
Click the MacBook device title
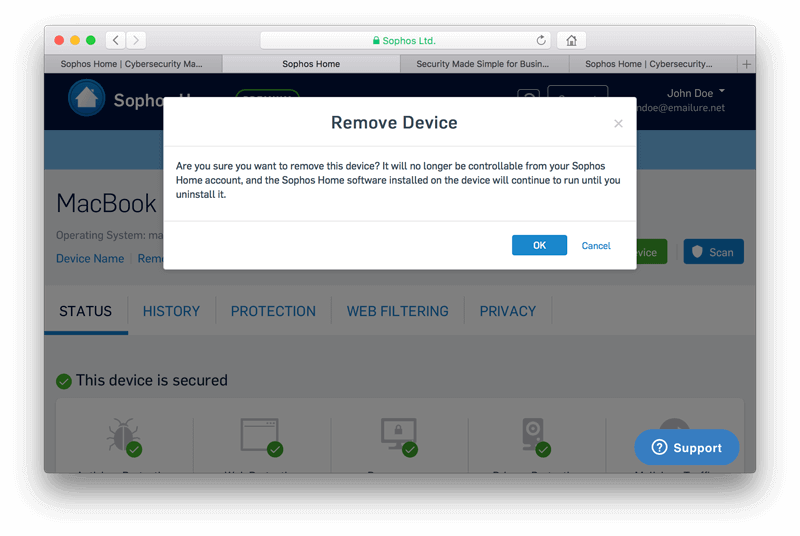coord(106,203)
